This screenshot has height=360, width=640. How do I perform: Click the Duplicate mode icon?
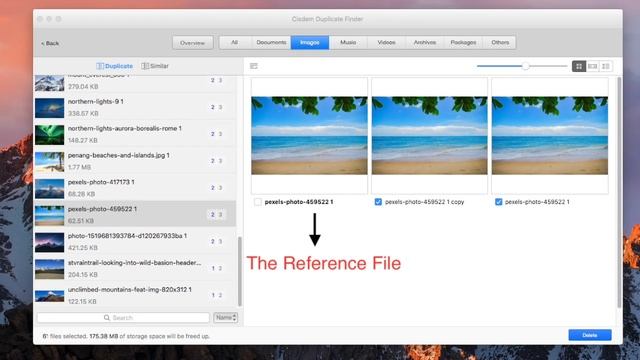point(100,66)
